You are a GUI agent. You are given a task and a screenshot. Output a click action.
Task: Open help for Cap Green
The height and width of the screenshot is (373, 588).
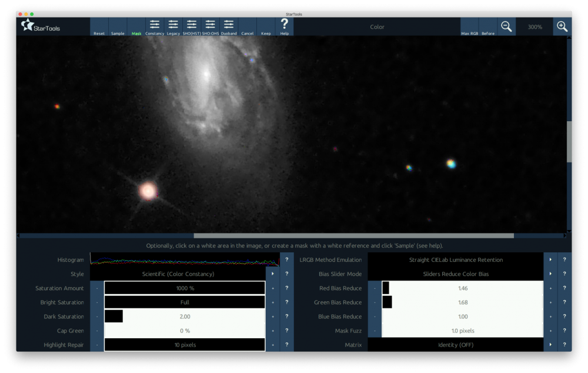click(287, 331)
